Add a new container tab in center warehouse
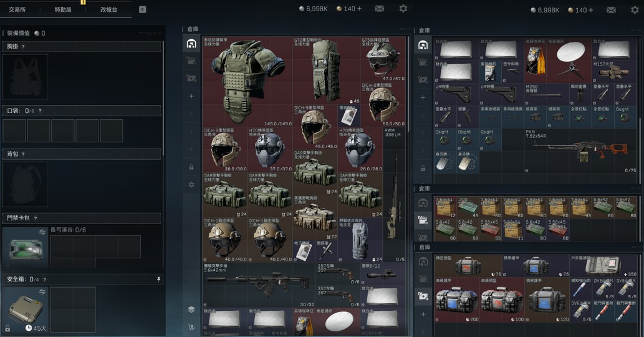The height and width of the screenshot is (337, 644). [191, 96]
